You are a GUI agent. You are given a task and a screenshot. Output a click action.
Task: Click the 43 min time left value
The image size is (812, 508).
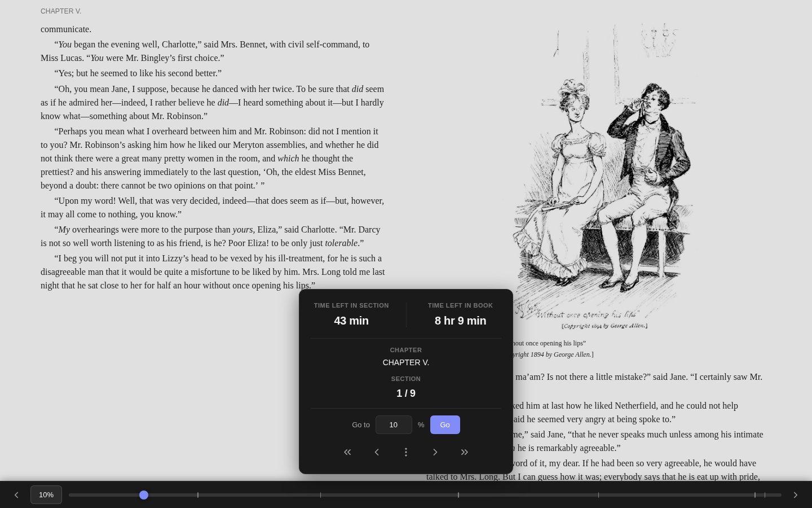tap(351, 321)
